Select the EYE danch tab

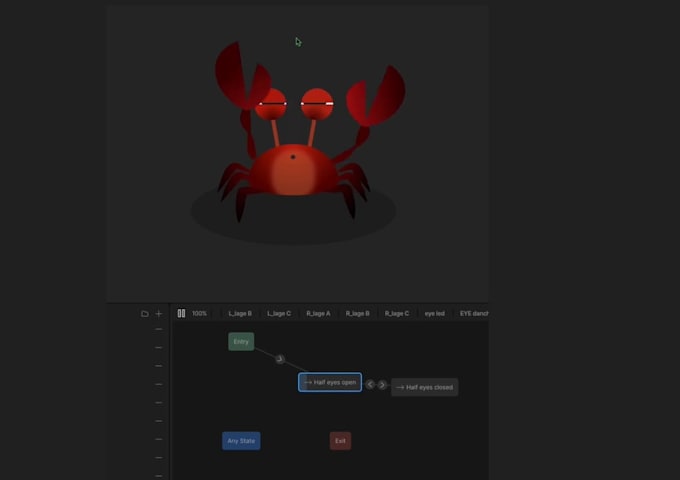pos(474,313)
